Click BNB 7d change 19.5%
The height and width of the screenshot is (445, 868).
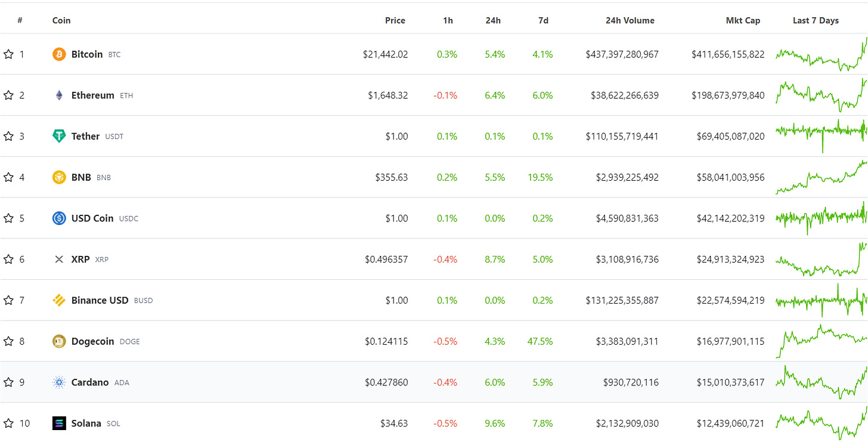[x=540, y=177]
